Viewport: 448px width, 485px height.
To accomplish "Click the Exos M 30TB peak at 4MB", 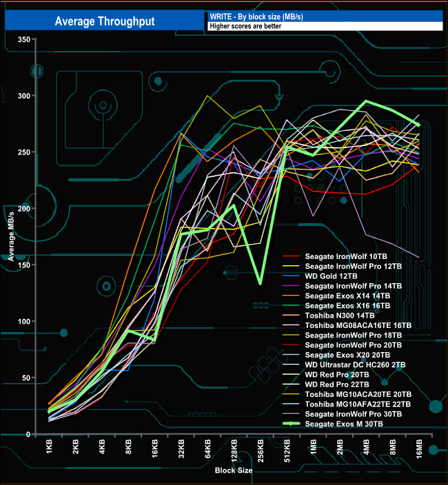I will 366,101.
